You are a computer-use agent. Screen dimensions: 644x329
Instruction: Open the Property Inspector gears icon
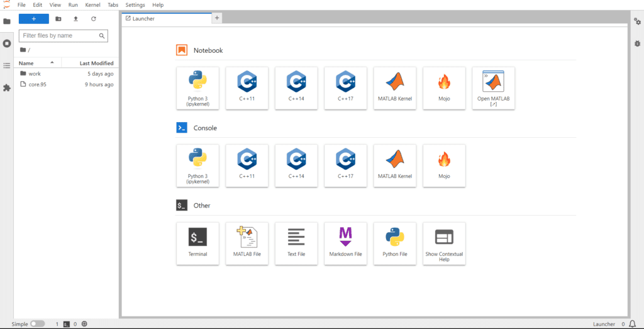(x=637, y=21)
